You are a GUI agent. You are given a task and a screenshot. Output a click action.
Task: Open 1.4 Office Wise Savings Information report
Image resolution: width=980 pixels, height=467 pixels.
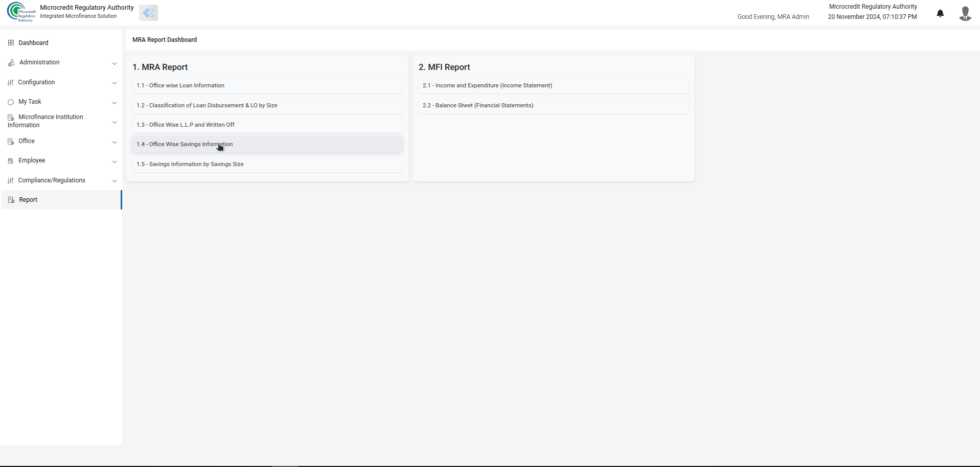(267, 144)
